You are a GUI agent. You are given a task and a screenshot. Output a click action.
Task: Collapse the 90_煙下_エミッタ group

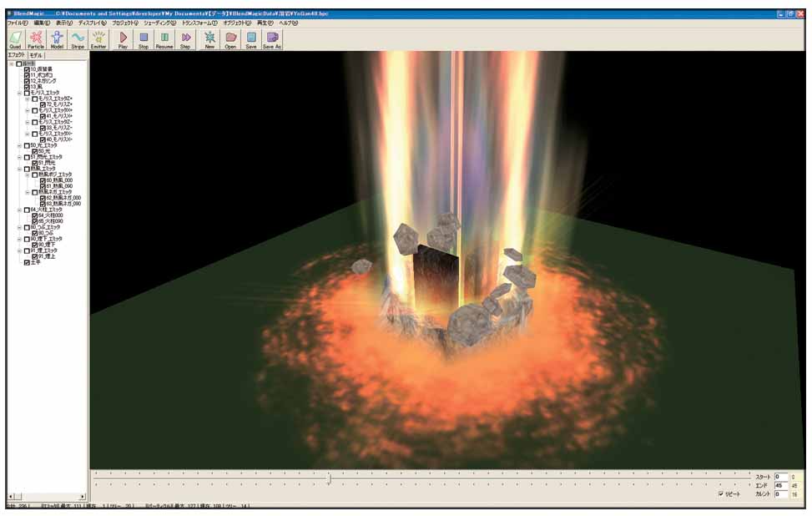(x=20, y=240)
